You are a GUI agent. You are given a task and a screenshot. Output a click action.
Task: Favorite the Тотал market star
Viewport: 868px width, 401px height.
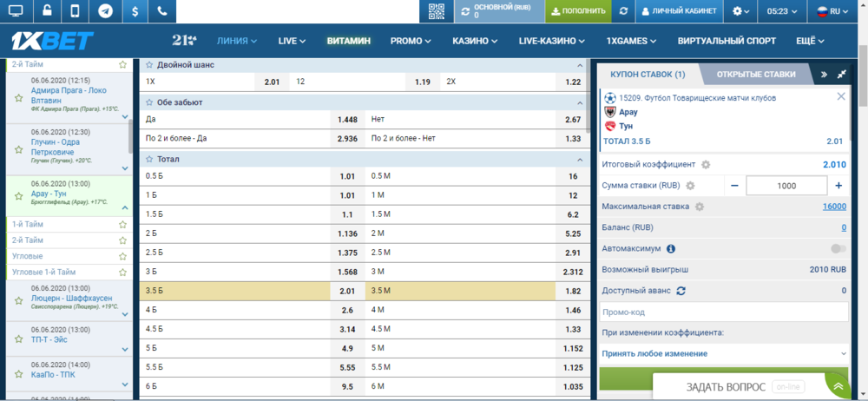click(x=149, y=159)
